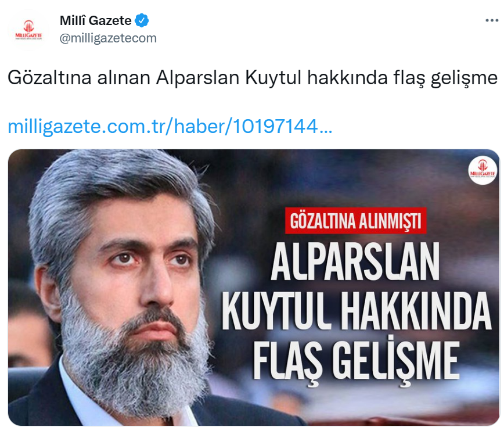Click the ALPARSLAN headline word in the image
This screenshot has width=504, height=427.
click(355, 261)
